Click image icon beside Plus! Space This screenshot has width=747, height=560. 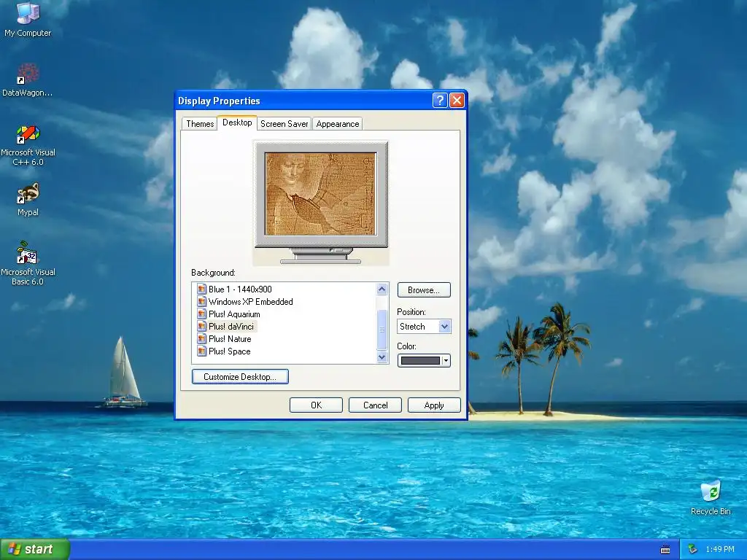click(201, 351)
